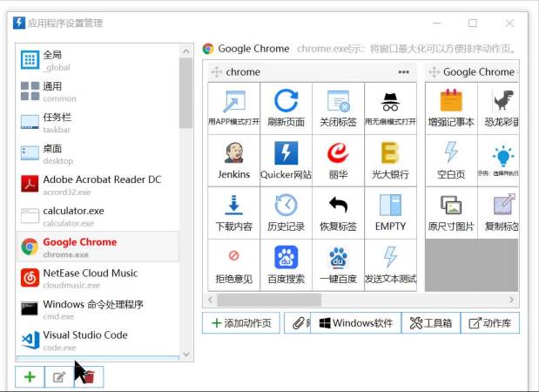Viewport: 539px width, 392px height.
Task: Click the horizontal scroll right arrow
Action: pyautogui.click(x=511, y=300)
